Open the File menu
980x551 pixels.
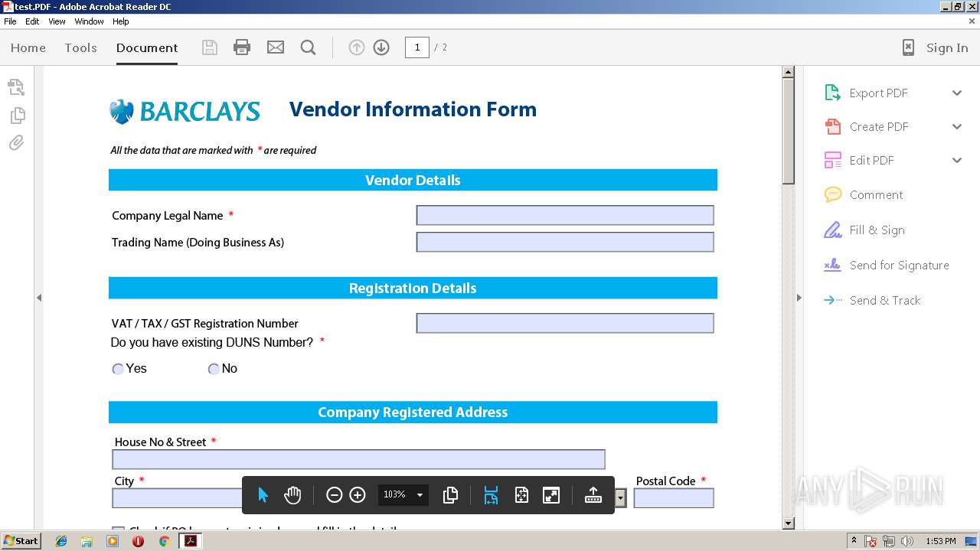click(x=10, y=21)
